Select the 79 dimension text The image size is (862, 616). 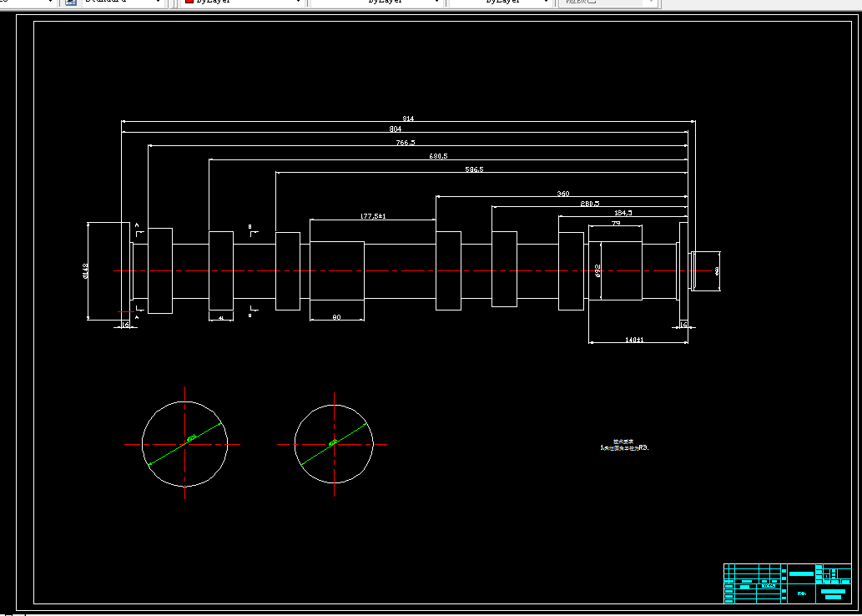(616, 223)
